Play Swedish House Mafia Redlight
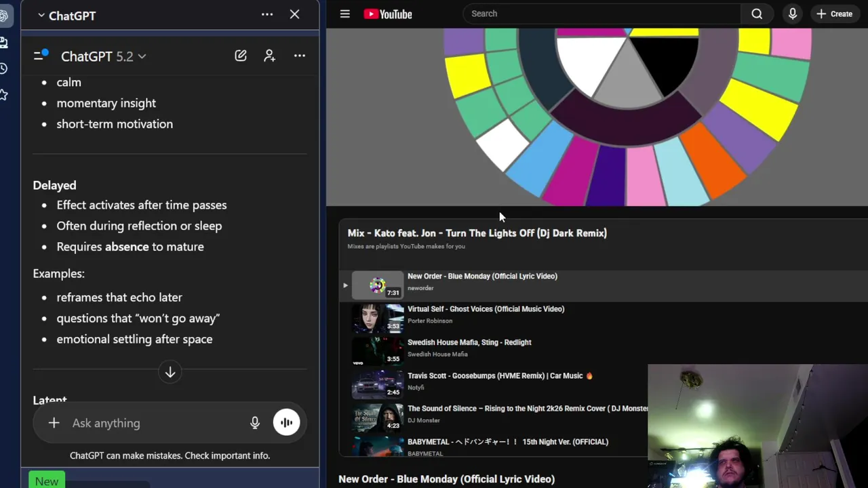 click(x=469, y=342)
